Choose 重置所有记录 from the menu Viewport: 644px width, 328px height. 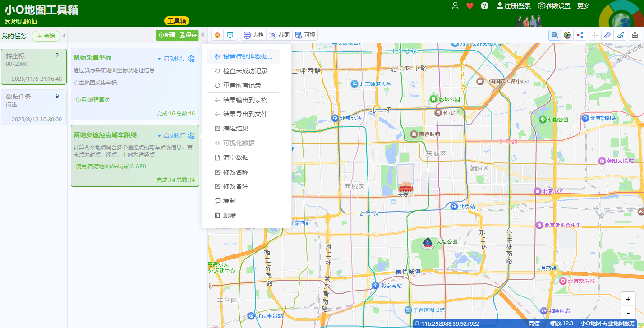244,85
